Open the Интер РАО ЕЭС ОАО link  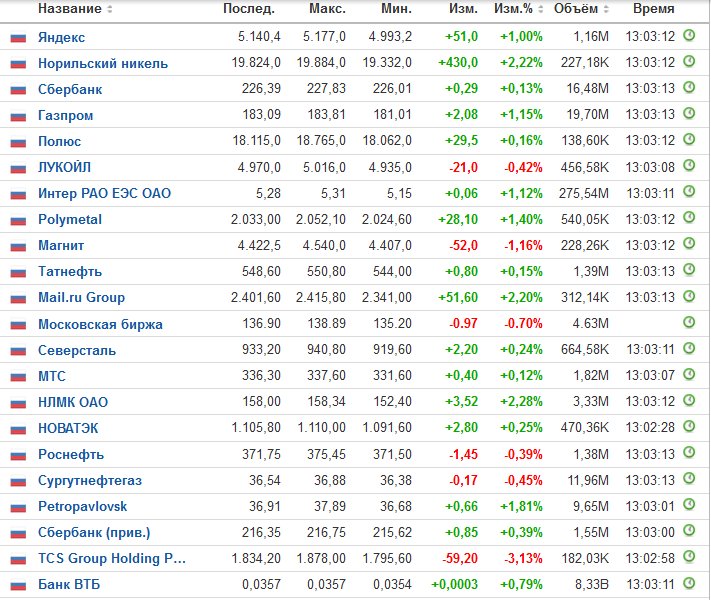[104, 193]
